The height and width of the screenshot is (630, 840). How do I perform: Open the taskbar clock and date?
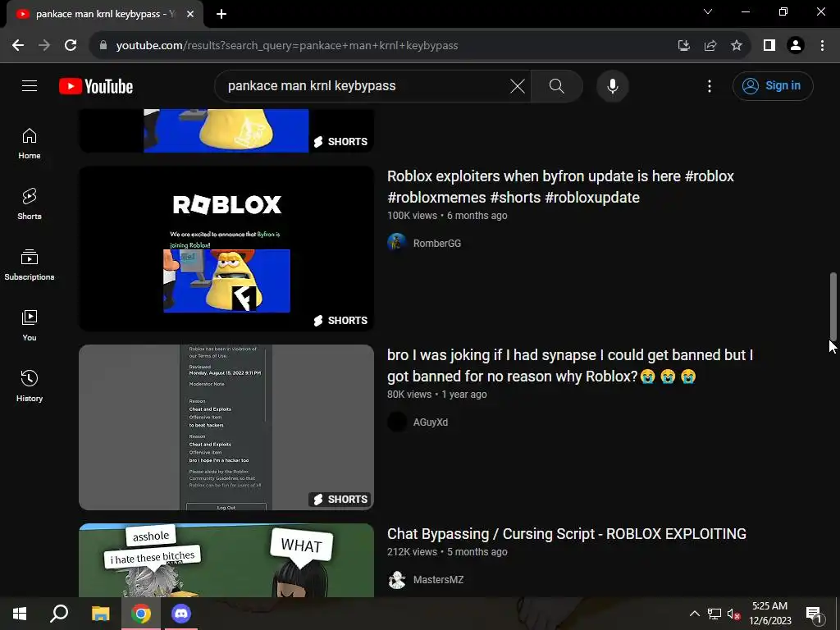click(769, 614)
